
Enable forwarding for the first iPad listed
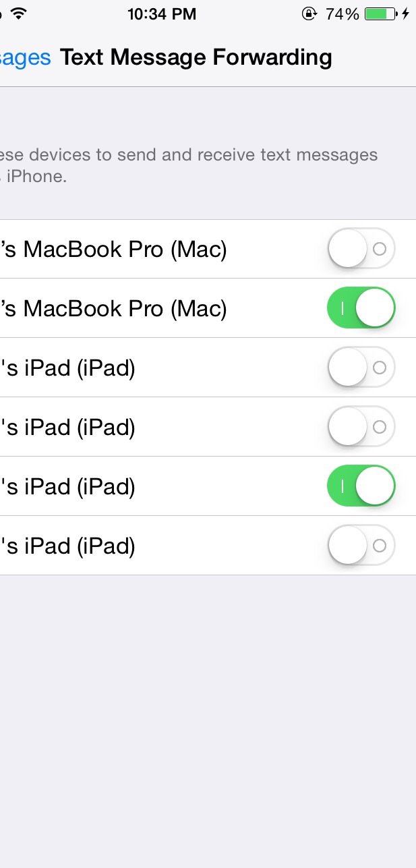(x=361, y=368)
